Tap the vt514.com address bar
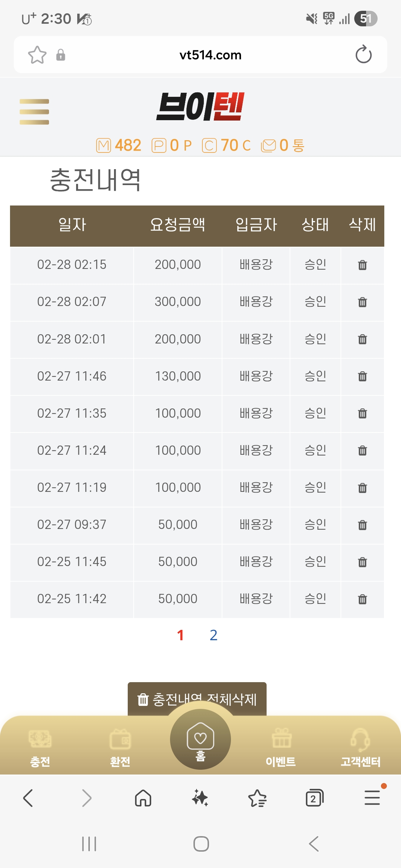 210,55
